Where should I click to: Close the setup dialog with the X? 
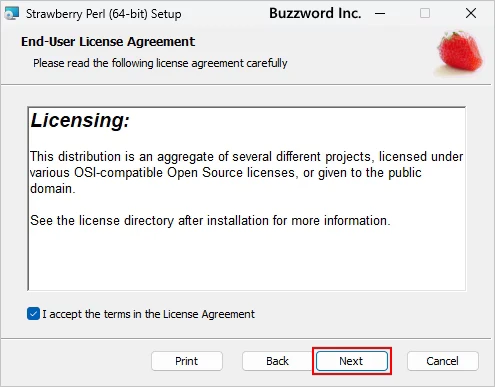(471, 13)
